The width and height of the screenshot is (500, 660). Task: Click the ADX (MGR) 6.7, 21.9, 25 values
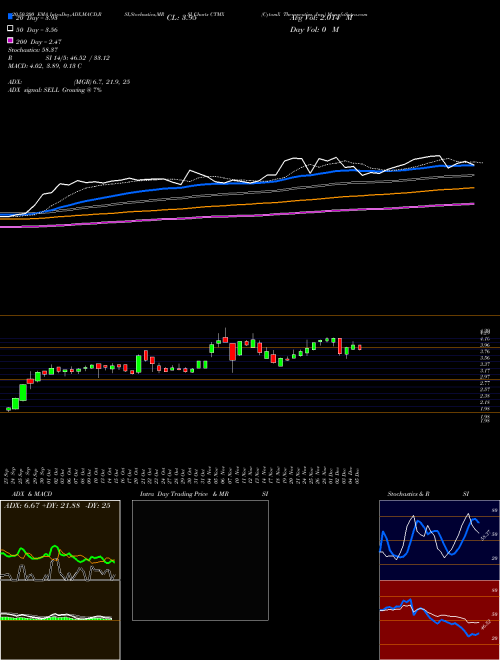102,82
